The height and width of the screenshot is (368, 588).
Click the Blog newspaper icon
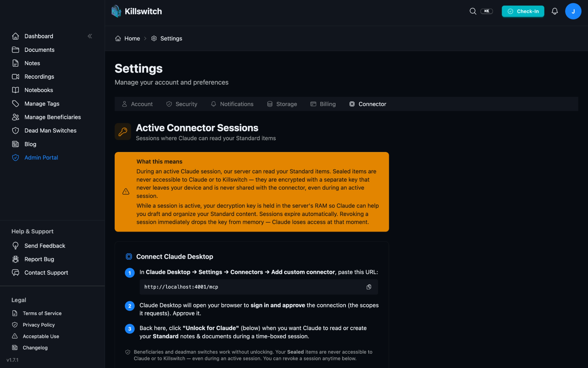click(x=15, y=144)
